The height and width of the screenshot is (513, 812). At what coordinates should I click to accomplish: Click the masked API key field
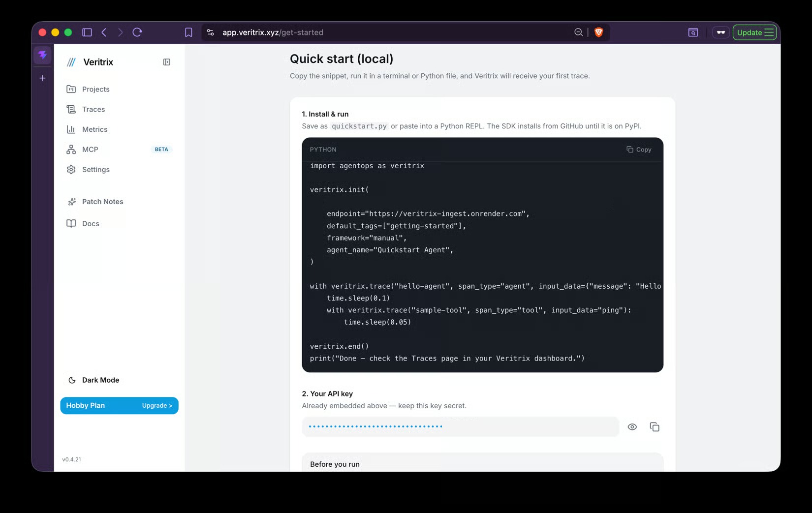(460, 426)
